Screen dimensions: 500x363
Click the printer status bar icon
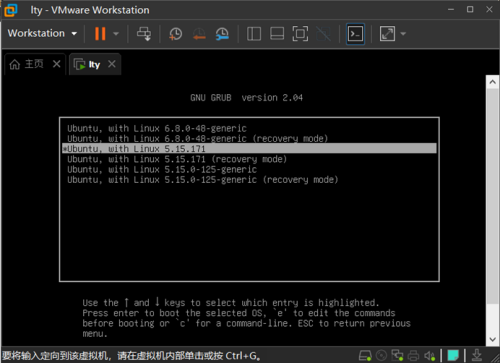click(413, 356)
